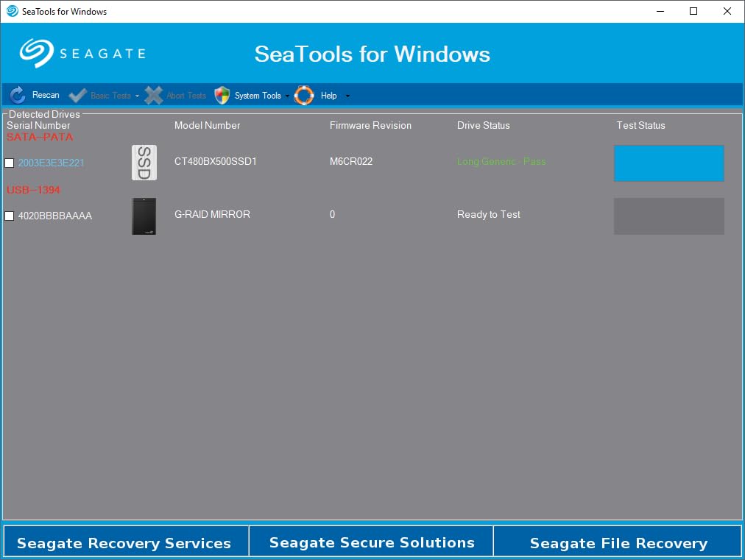This screenshot has height=560, width=745.
Task: Click the Drive Status column header
Action: [x=483, y=125]
